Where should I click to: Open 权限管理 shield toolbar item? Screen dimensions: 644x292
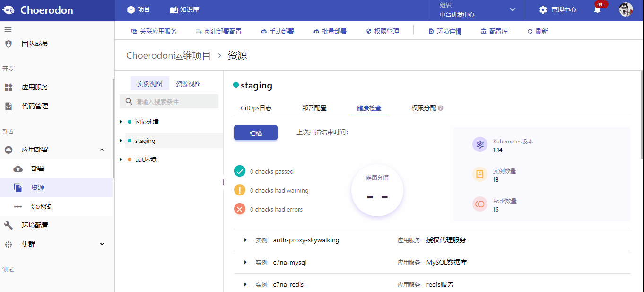pyautogui.click(x=383, y=31)
